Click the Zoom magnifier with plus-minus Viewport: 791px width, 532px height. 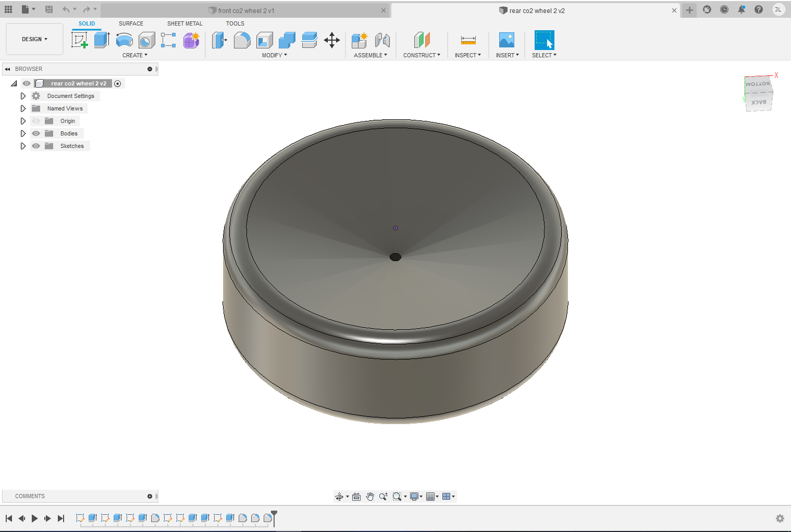tap(384, 497)
